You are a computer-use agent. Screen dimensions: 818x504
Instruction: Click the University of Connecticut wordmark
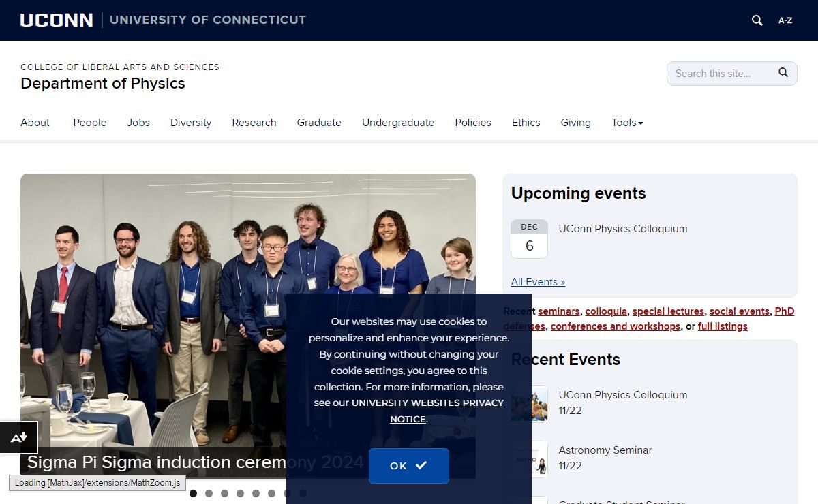[208, 20]
